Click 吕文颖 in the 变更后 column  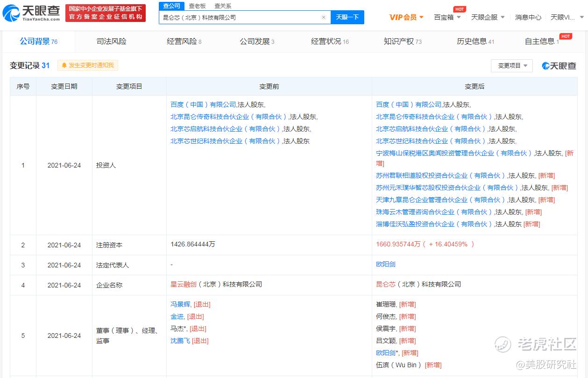(x=386, y=341)
